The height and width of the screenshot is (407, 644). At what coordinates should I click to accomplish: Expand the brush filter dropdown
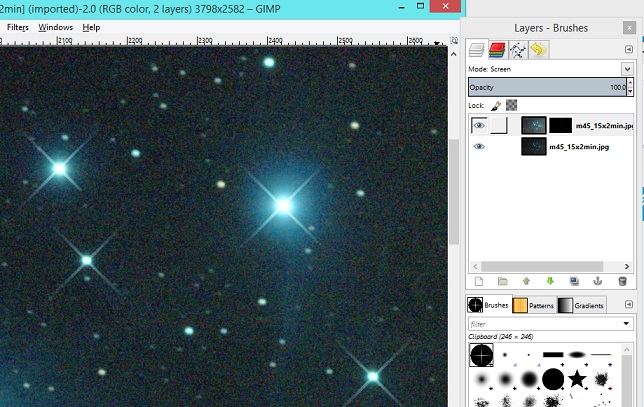point(627,323)
